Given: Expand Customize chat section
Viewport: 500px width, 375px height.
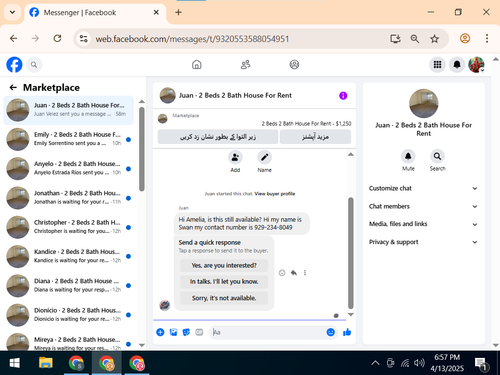Looking at the screenshot, I should point(423,188).
